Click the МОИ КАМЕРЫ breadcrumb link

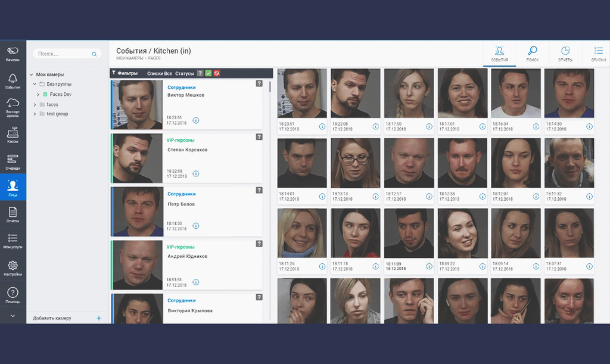[129, 58]
